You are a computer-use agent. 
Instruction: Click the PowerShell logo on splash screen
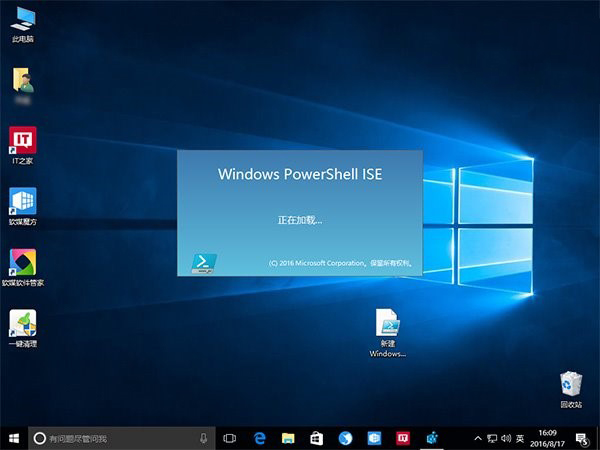pos(204,262)
